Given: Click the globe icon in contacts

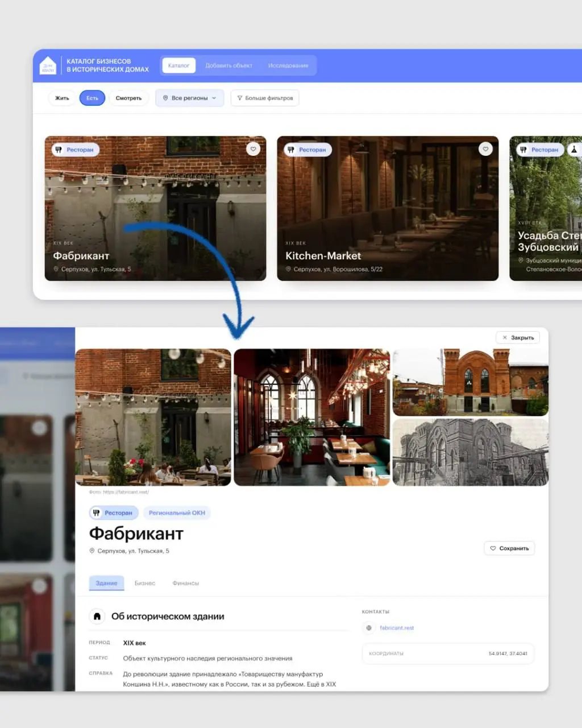Looking at the screenshot, I should click(369, 628).
